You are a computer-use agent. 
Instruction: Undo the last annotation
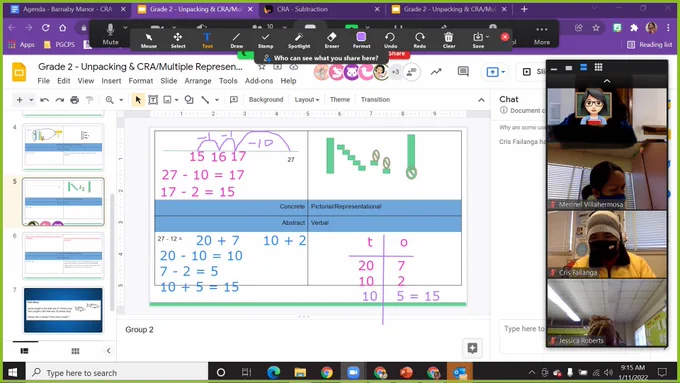click(390, 40)
